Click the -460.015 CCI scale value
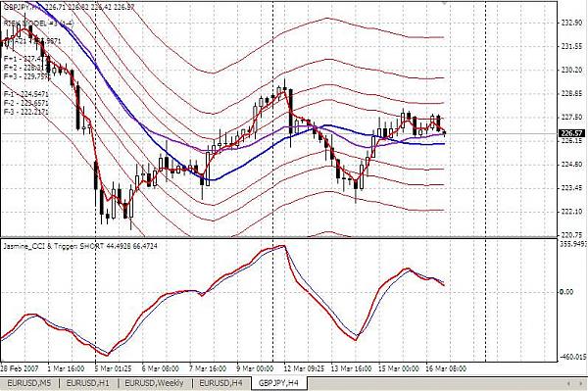 pyautogui.click(x=573, y=357)
